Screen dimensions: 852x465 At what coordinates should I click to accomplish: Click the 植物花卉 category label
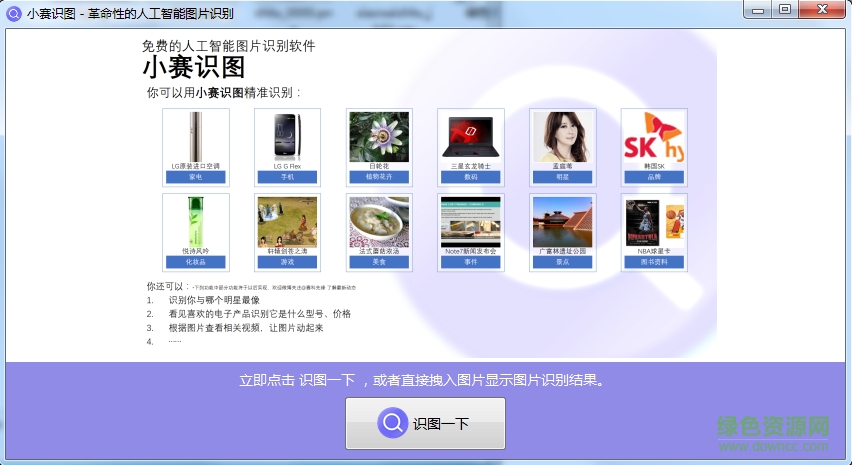pyautogui.click(x=379, y=177)
